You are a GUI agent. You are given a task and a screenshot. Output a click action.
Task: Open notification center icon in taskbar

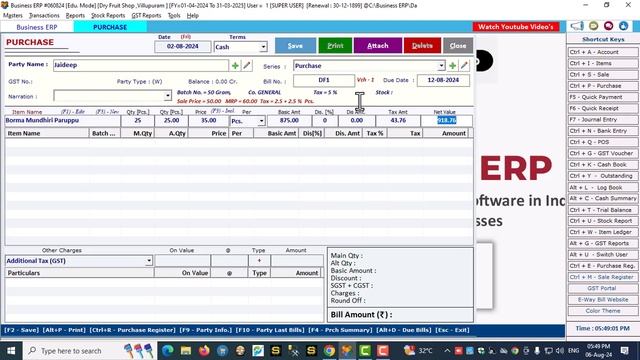click(624, 351)
